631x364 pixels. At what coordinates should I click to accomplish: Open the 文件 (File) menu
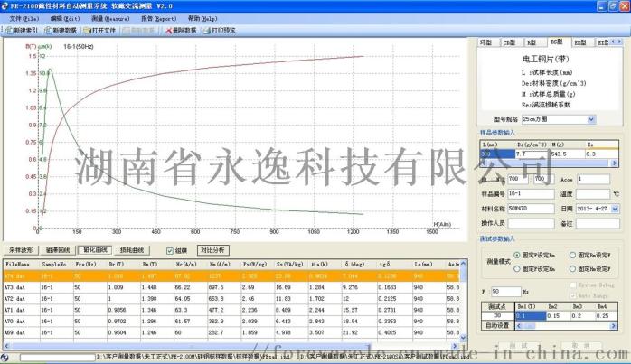[x=24, y=18]
